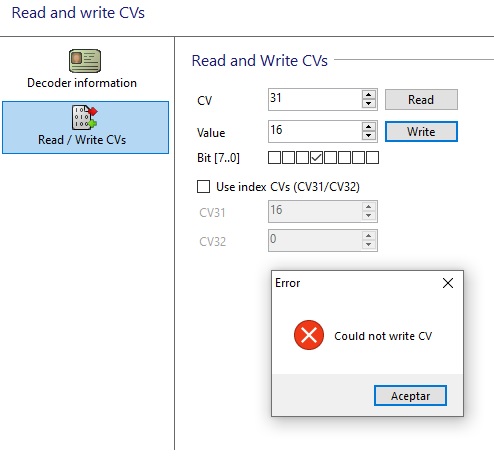Click Aceptar to dismiss the error
The height and width of the screenshot is (460, 494).
pyautogui.click(x=410, y=396)
